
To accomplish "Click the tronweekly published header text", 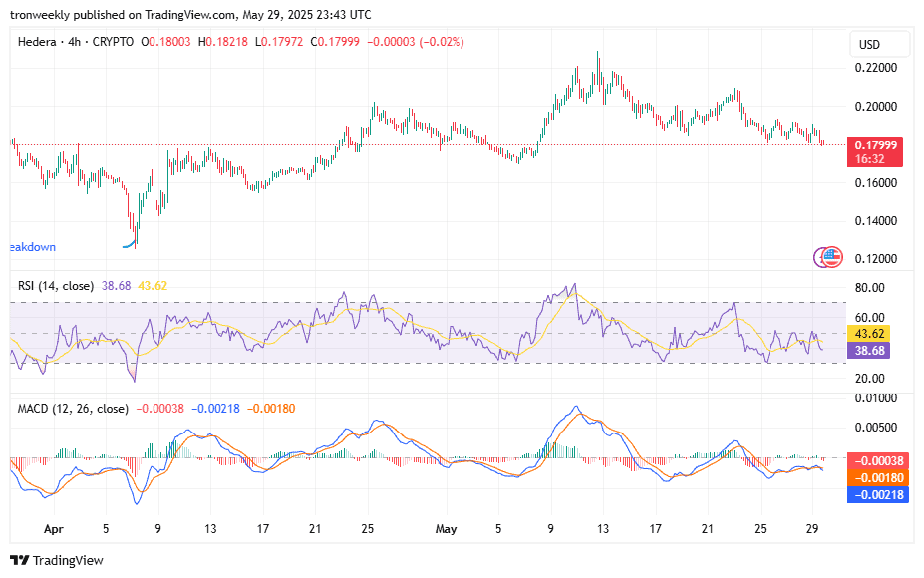I will tap(191, 14).
